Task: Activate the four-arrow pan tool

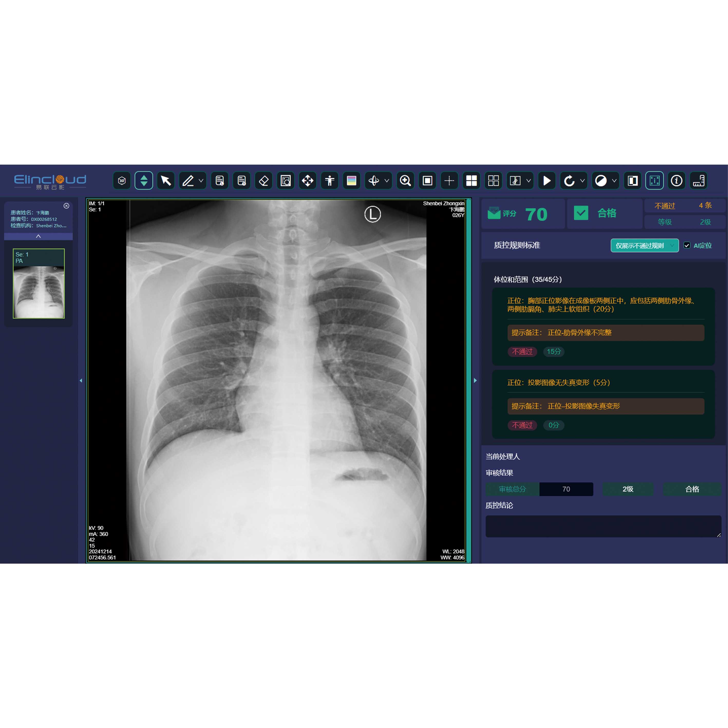Action: click(307, 181)
